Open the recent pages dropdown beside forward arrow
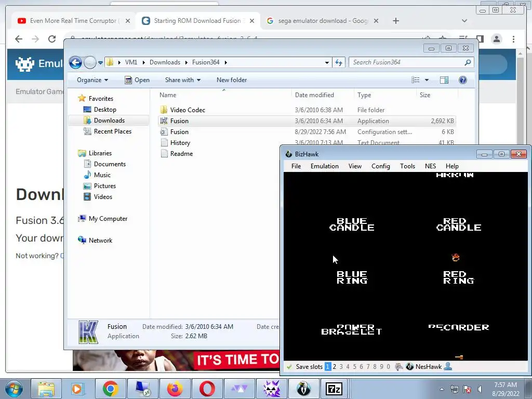The image size is (532, 399). (x=100, y=63)
